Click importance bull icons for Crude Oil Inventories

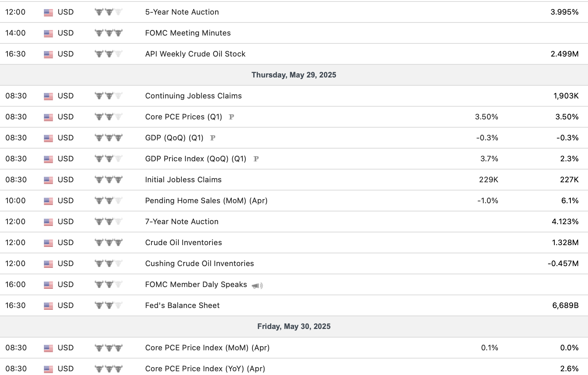(x=108, y=243)
